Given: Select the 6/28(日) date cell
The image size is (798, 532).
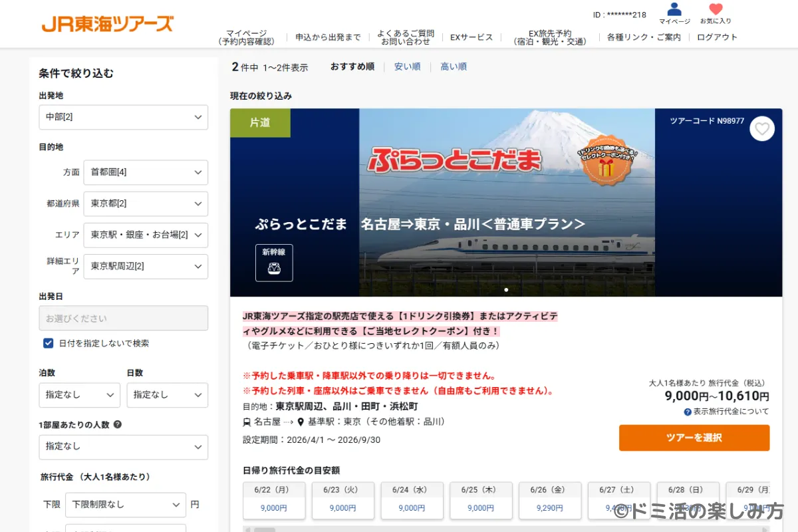Looking at the screenshot, I should pyautogui.click(x=688, y=501).
